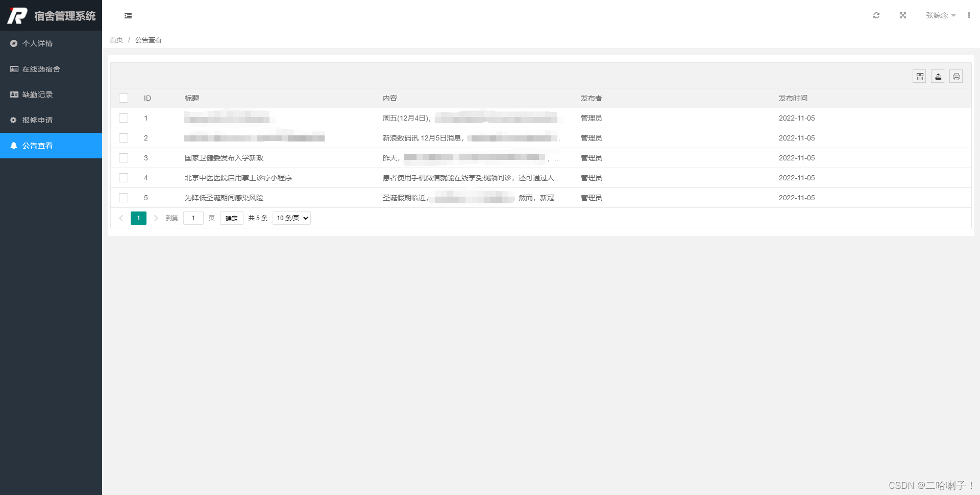Check the checkbox for row 国家卫健委发布入学新政
Screen dimensions: 980x495
(x=124, y=158)
